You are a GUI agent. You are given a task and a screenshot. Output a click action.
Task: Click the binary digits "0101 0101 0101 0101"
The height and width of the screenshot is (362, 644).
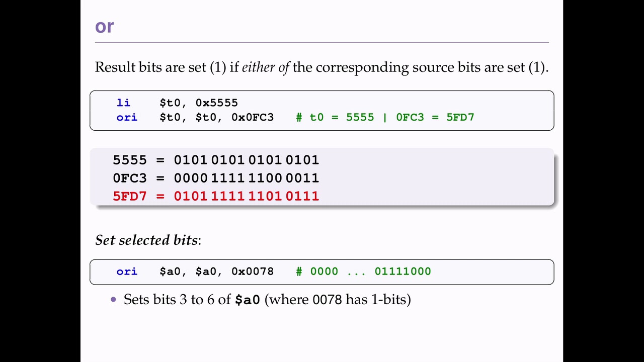pos(247,160)
